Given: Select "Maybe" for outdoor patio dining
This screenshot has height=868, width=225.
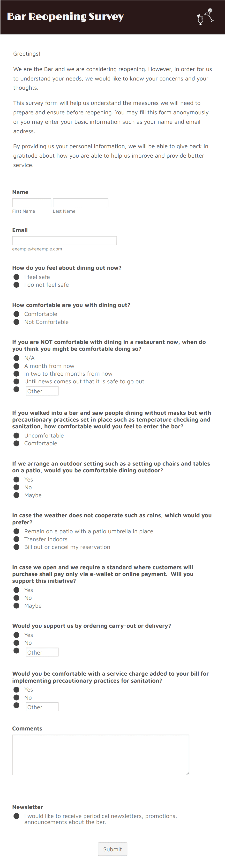Looking at the screenshot, I should tap(16, 495).
